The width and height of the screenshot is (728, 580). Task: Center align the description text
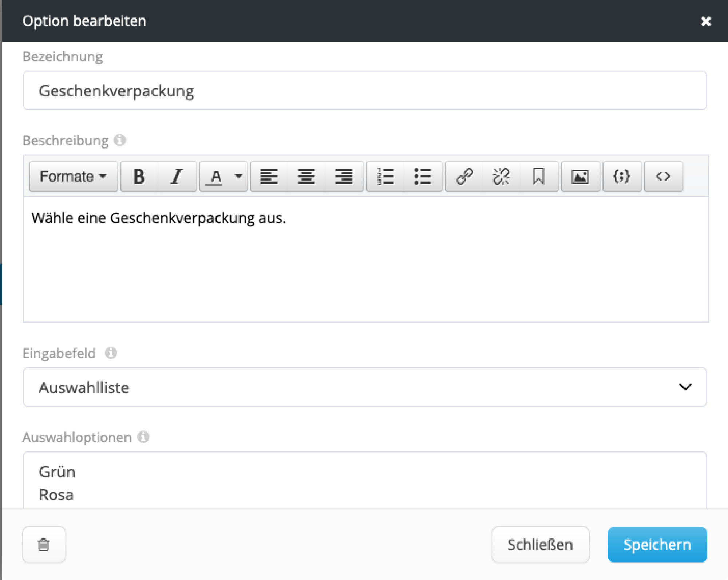(306, 177)
